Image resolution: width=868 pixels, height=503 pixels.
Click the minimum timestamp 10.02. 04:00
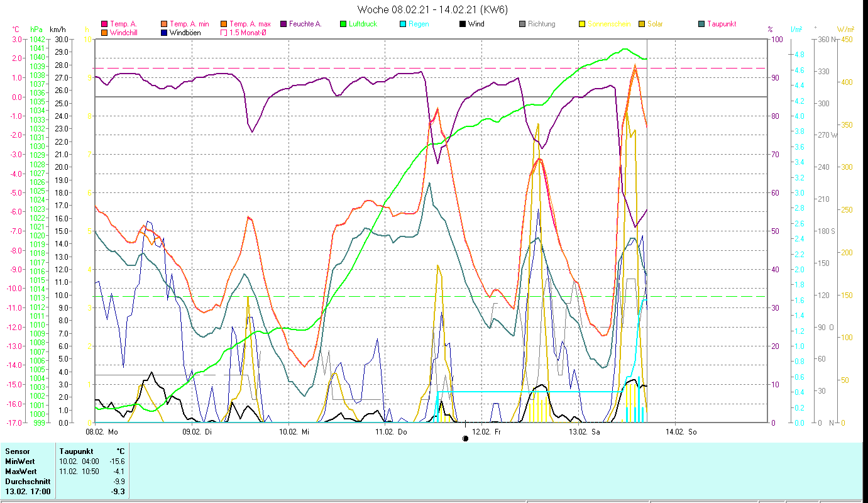click(79, 462)
